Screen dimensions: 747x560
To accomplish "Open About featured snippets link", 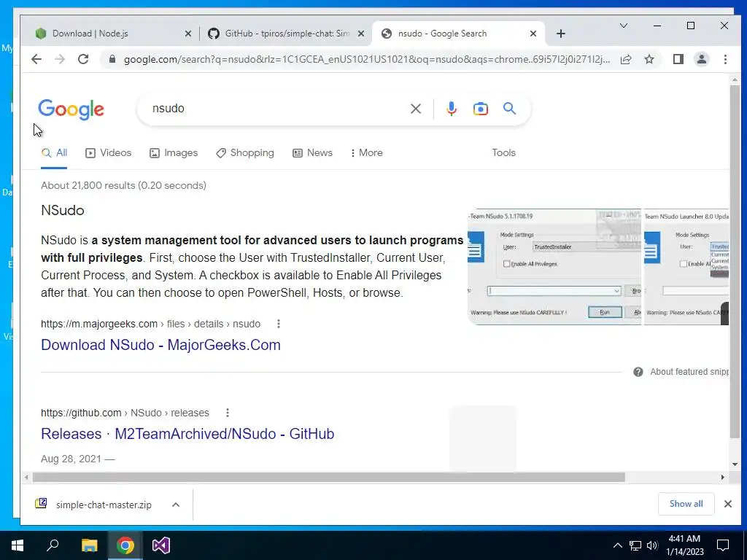I will 689,372.
